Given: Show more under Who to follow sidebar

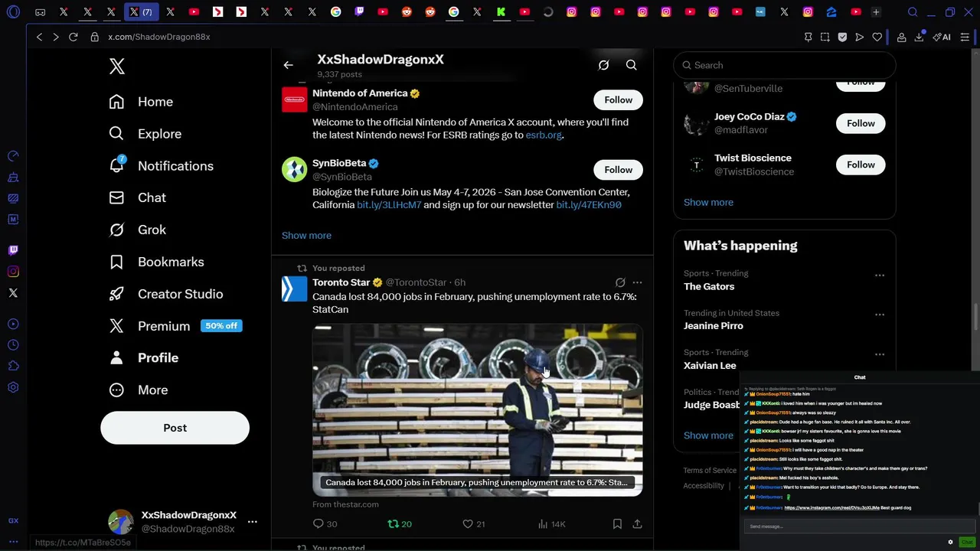Looking at the screenshot, I should coord(708,203).
